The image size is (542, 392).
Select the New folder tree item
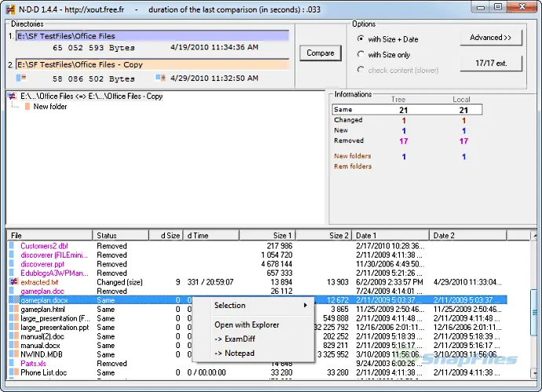[x=50, y=107]
